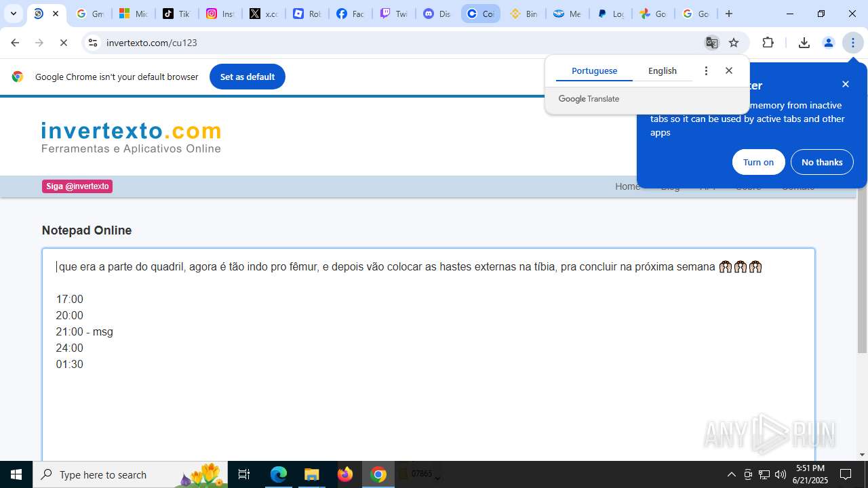Open the network tray icon
This screenshot has width=868, height=488.
(x=764, y=474)
